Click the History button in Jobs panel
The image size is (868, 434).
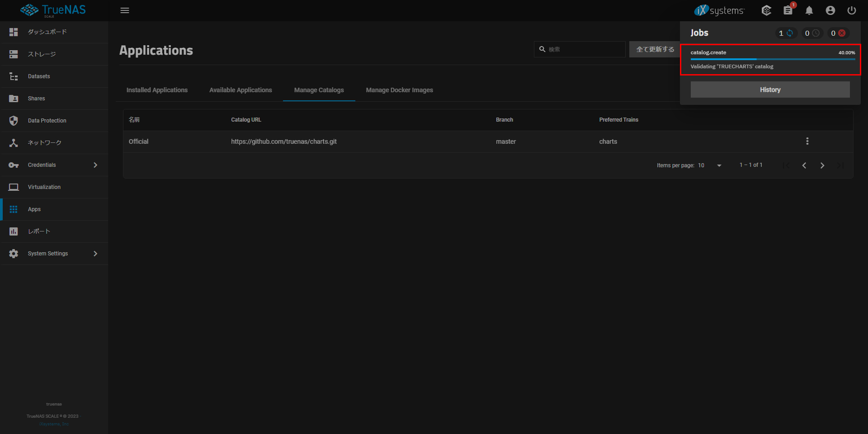tap(770, 90)
